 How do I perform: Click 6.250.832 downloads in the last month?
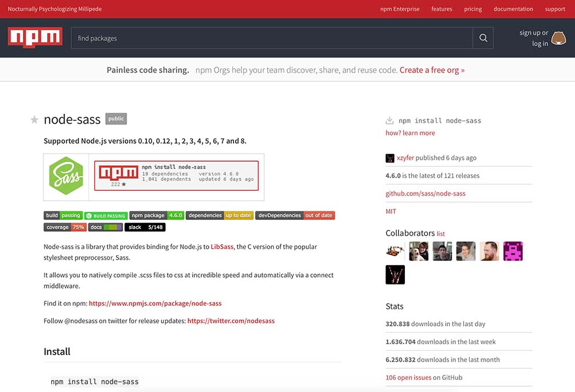pos(443,360)
